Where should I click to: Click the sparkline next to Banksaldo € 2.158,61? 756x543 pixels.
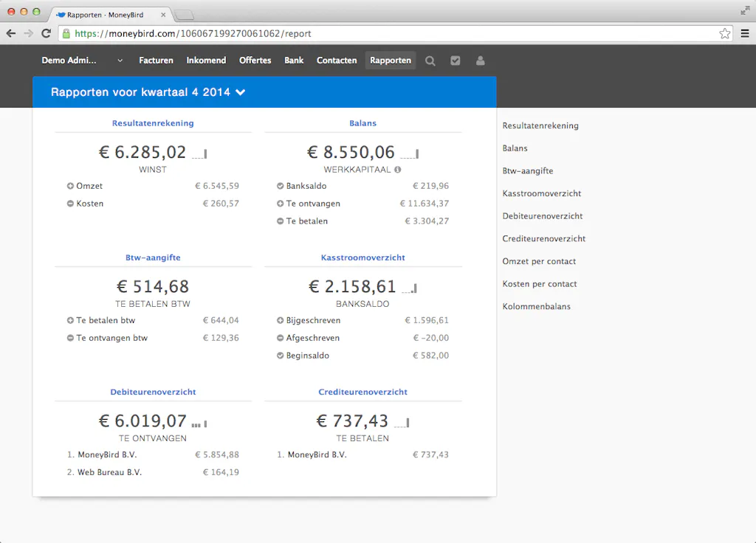(409, 288)
